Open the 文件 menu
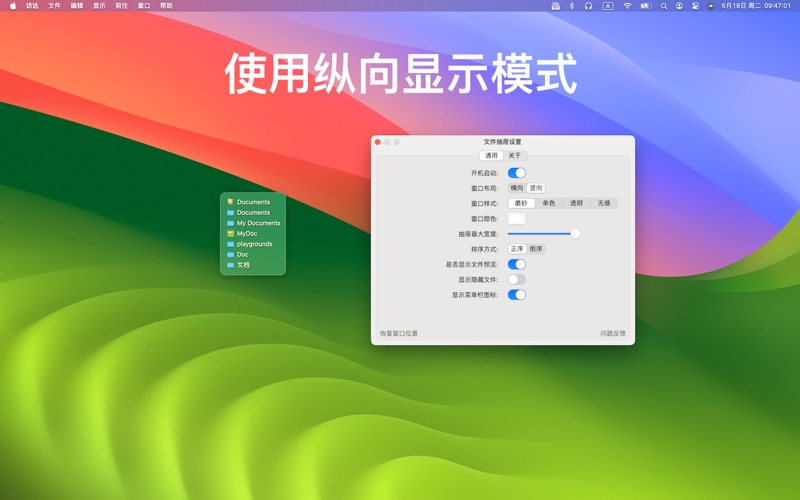800x500 pixels. (x=55, y=6)
